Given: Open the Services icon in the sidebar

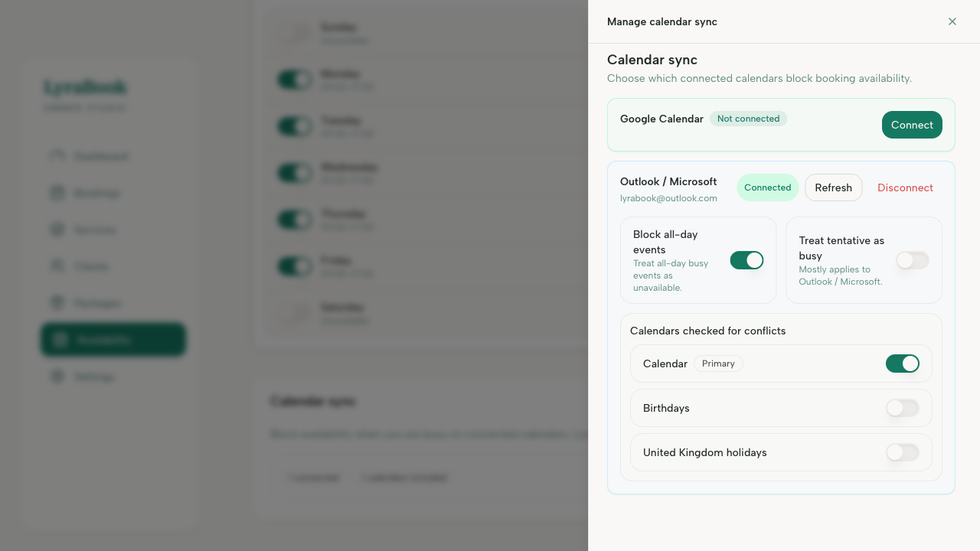Looking at the screenshot, I should (x=57, y=230).
